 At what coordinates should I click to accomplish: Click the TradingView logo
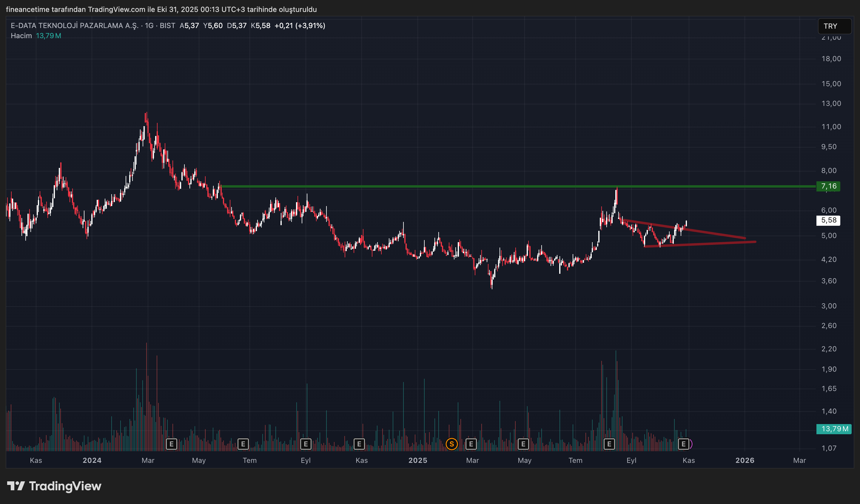[54, 486]
